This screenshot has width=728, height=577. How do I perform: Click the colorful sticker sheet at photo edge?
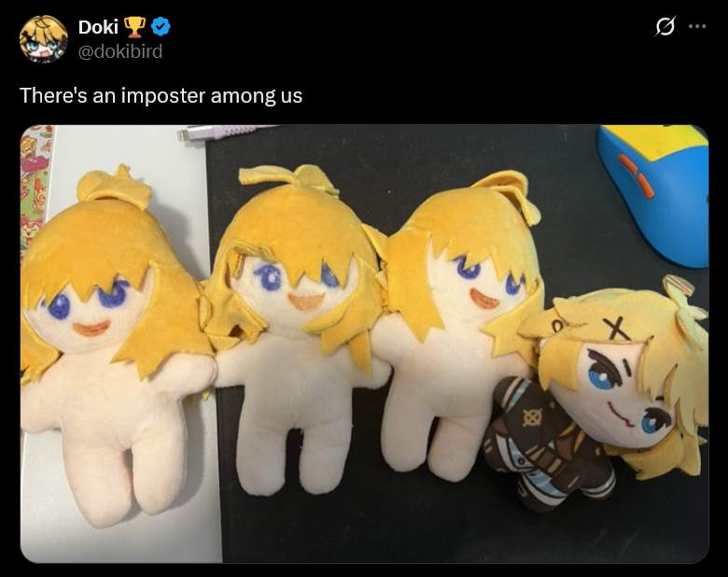35,186
